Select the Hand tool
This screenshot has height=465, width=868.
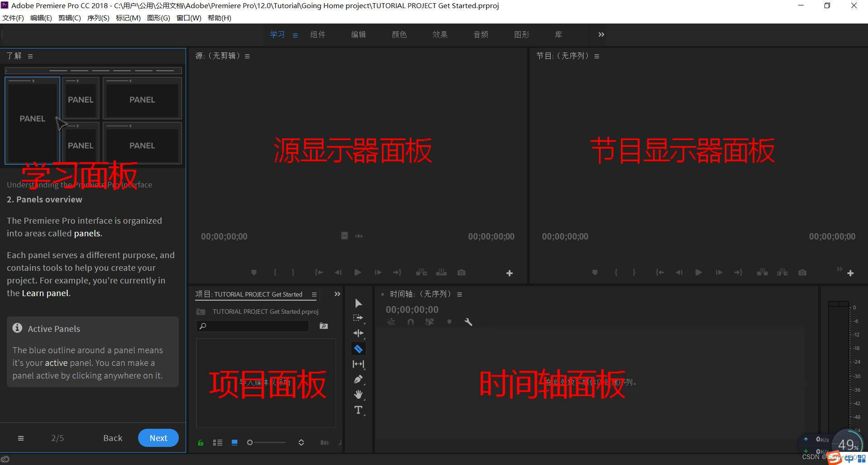pyautogui.click(x=358, y=395)
